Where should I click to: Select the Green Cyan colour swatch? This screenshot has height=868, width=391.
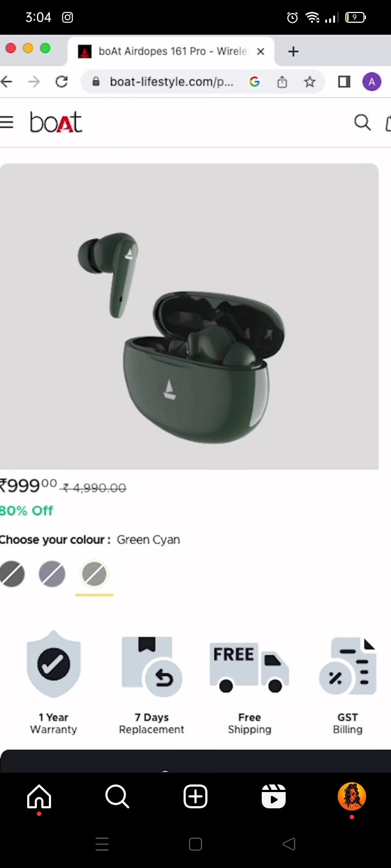pyautogui.click(x=94, y=574)
